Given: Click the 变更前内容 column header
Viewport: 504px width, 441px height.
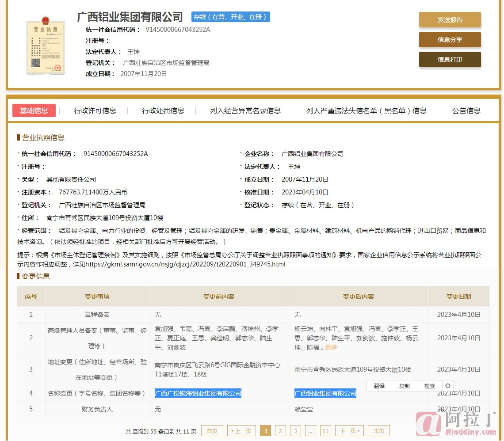Looking at the screenshot, I should point(219,297).
